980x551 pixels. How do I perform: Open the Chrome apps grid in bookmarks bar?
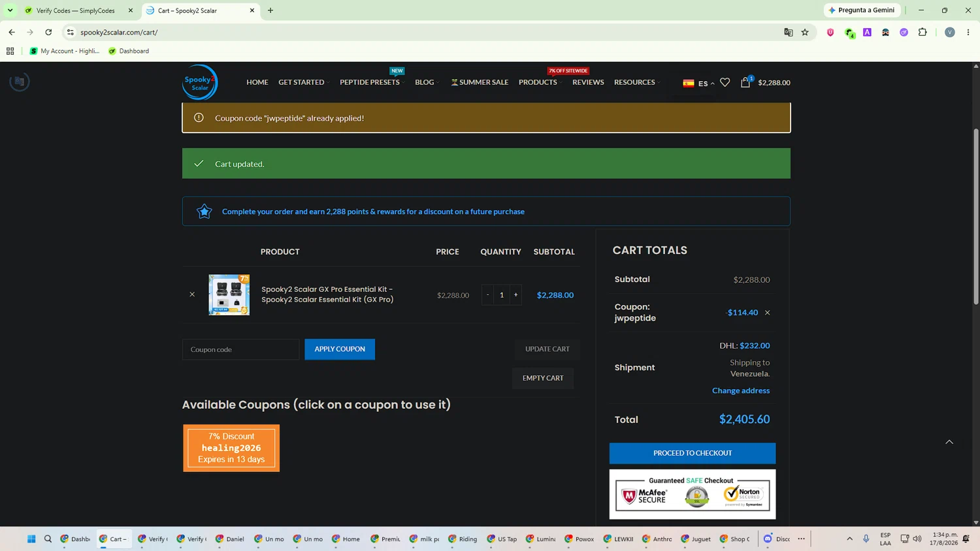(x=10, y=51)
